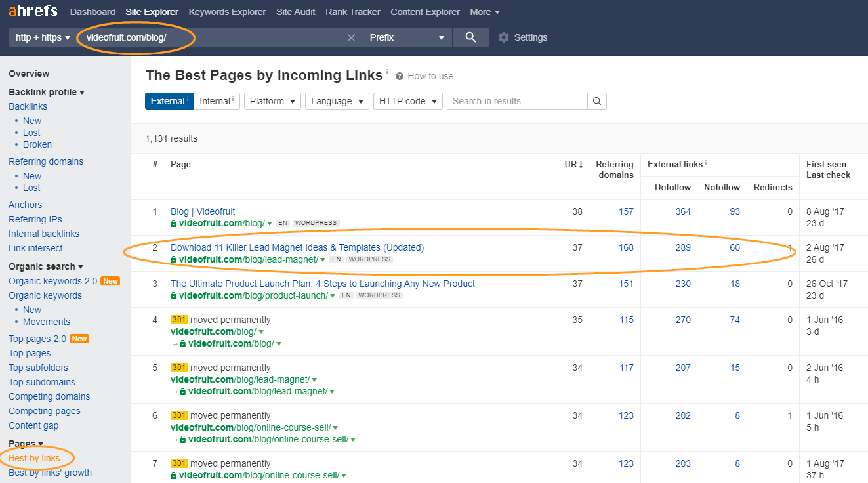
Task: Open Backlinks in the sidebar
Action: pyautogui.click(x=28, y=106)
